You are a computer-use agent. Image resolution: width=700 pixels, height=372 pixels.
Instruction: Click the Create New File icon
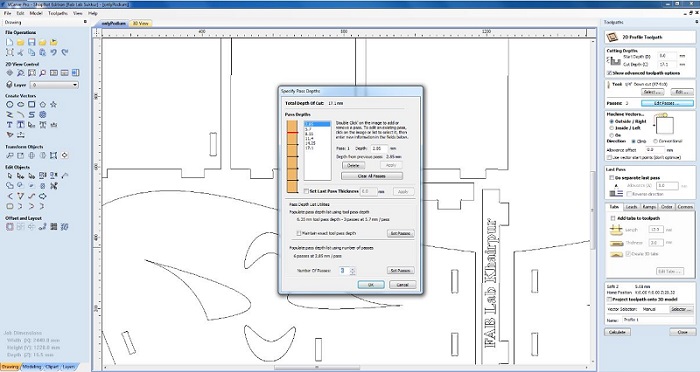[9, 42]
